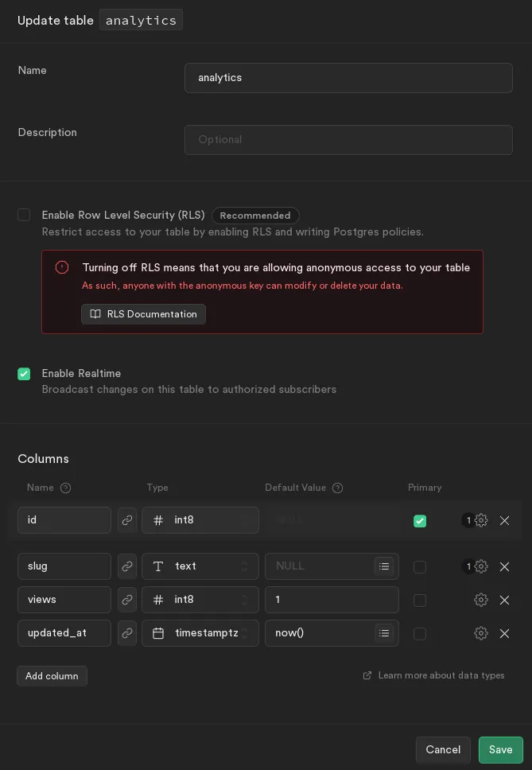Open suggested expressions for updated_at default value
532x770 pixels.
point(384,633)
